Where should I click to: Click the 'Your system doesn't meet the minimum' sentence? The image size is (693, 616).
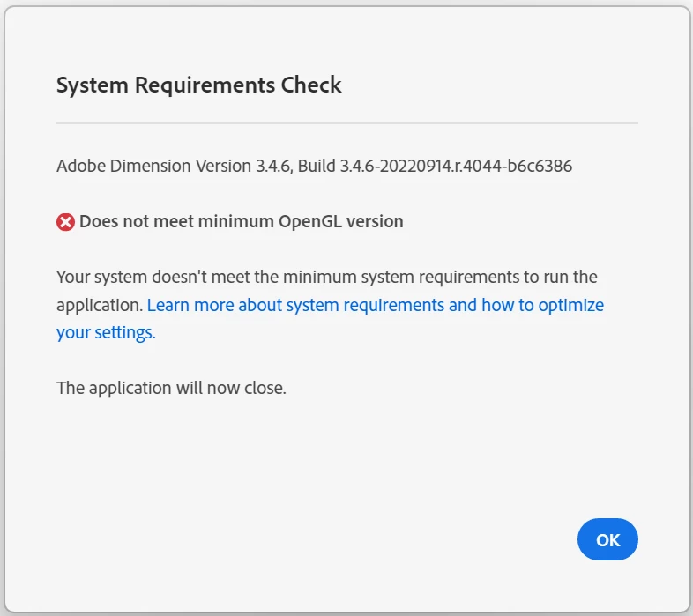pos(327,291)
